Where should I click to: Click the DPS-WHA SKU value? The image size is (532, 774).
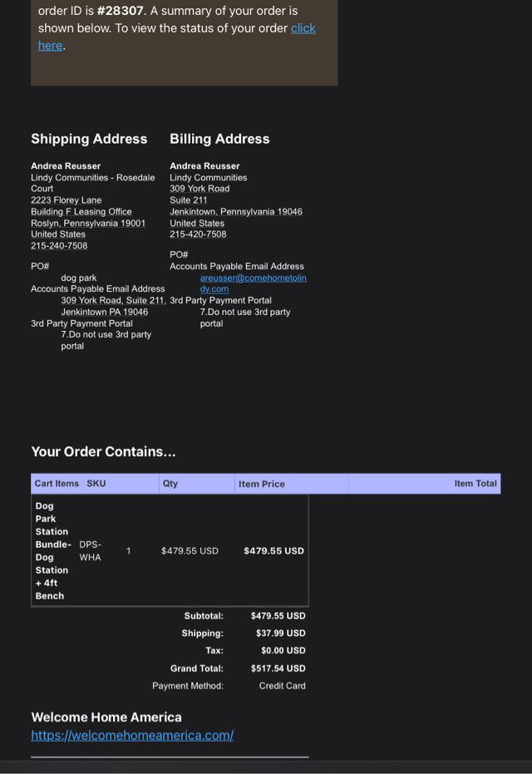coord(90,550)
